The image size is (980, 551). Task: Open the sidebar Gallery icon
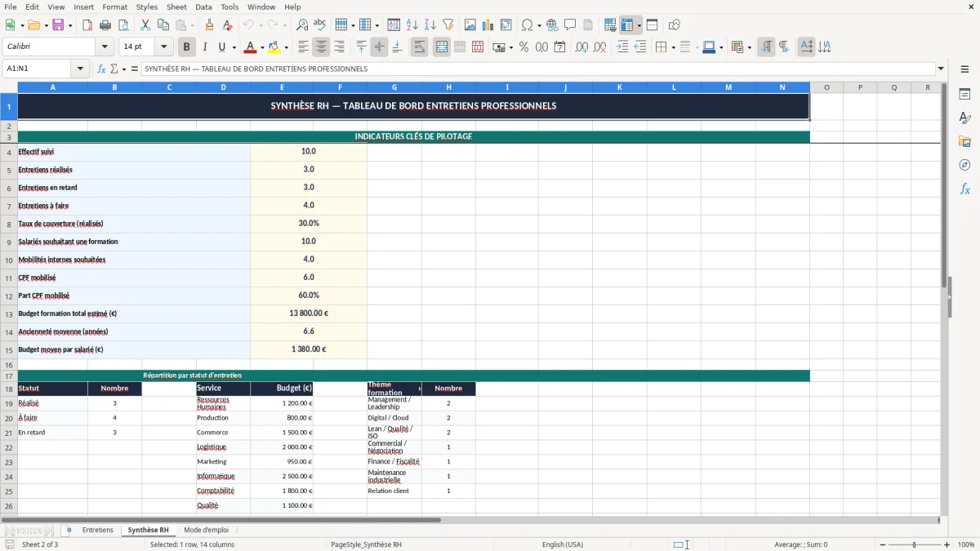pyautogui.click(x=964, y=142)
